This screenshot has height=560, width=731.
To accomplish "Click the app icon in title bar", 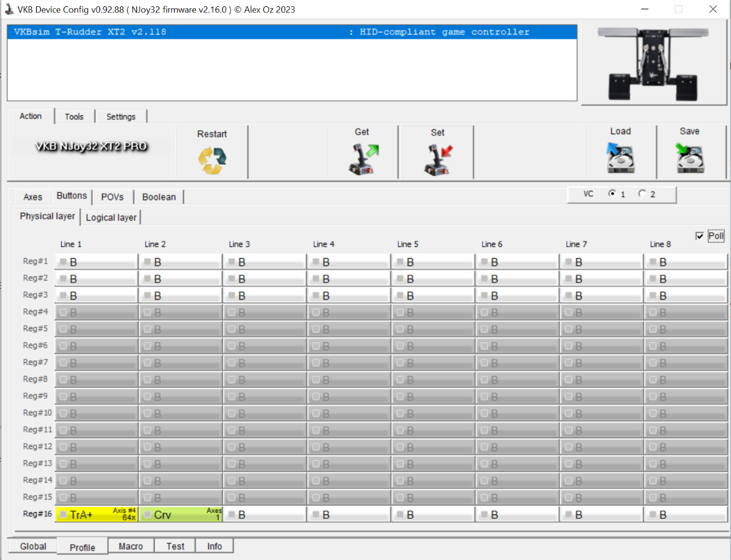I will tap(9, 9).
